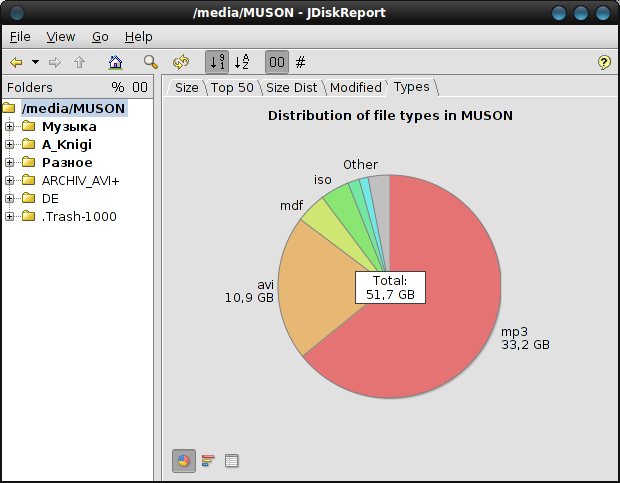The width and height of the screenshot is (620, 483).
Task: Open the magnifier scan icon
Action: point(151,62)
